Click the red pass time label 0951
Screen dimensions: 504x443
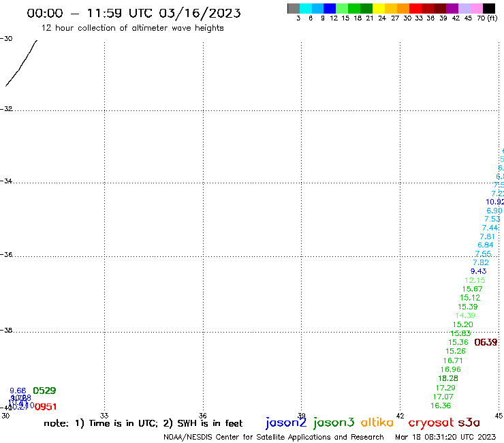[46, 407]
